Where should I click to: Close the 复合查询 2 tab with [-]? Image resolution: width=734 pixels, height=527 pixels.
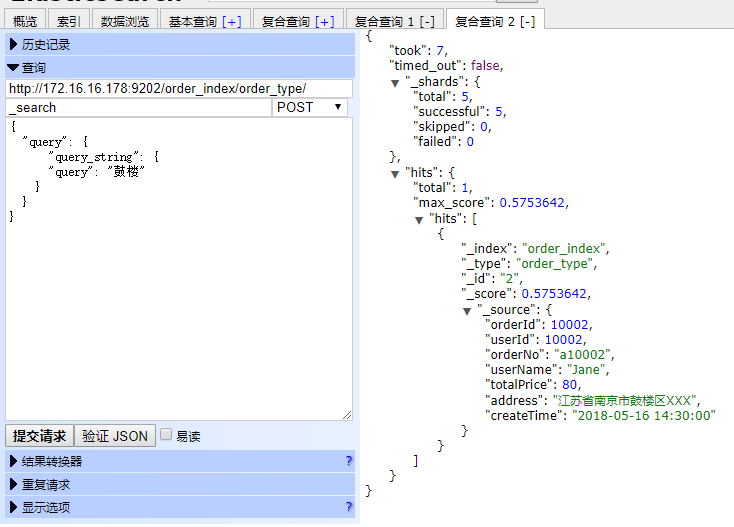pyautogui.click(x=525, y=21)
